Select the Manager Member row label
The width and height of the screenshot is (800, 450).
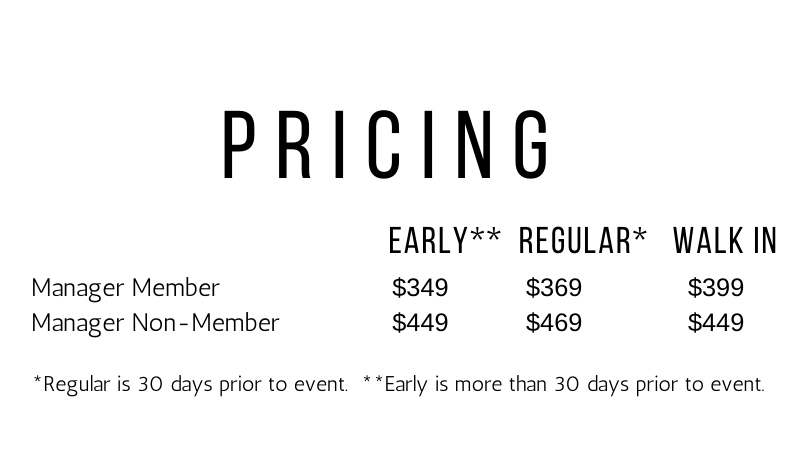tap(125, 288)
